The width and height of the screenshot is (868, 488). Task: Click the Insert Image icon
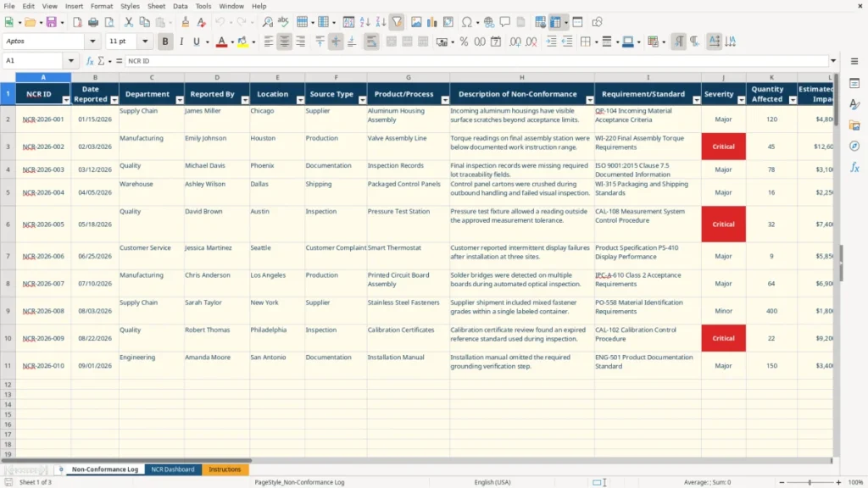coord(416,22)
